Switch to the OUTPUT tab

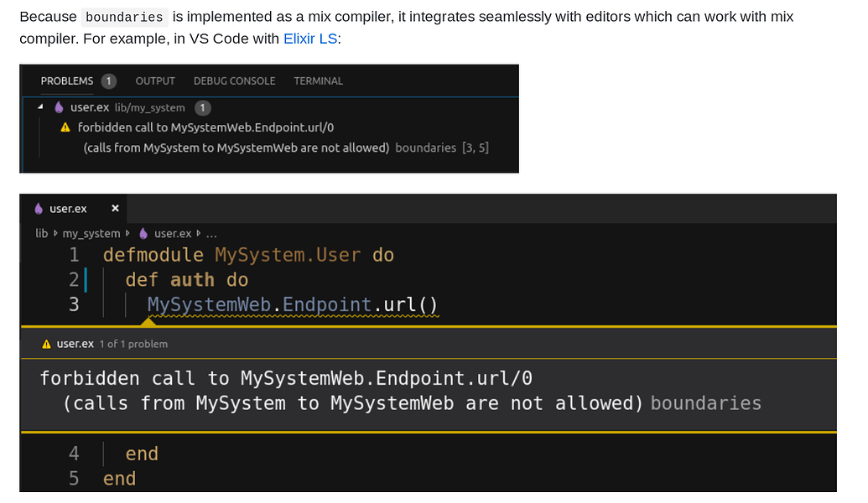click(154, 80)
